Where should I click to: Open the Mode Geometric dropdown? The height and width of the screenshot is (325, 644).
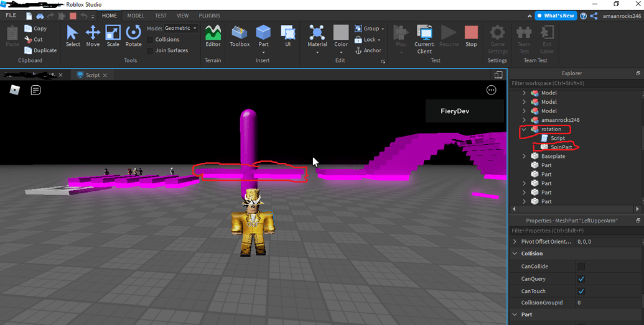(181, 29)
